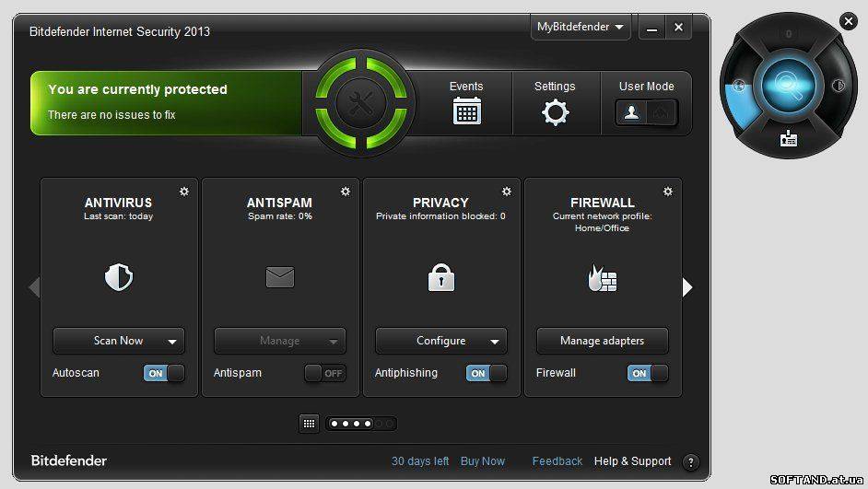Click 'There are no issues to fix' text
Image resolution: width=868 pixels, height=489 pixels.
(x=111, y=115)
